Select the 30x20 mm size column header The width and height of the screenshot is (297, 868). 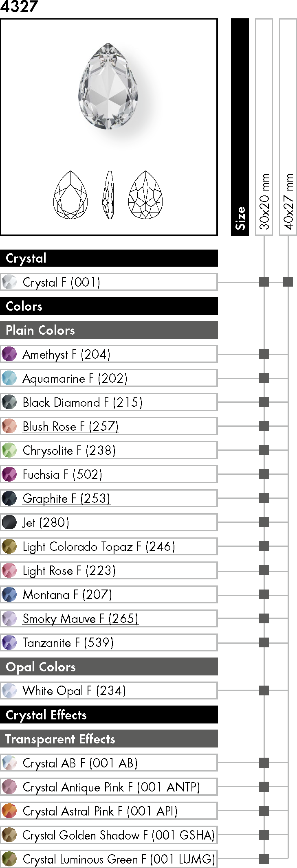pyautogui.click(x=264, y=127)
